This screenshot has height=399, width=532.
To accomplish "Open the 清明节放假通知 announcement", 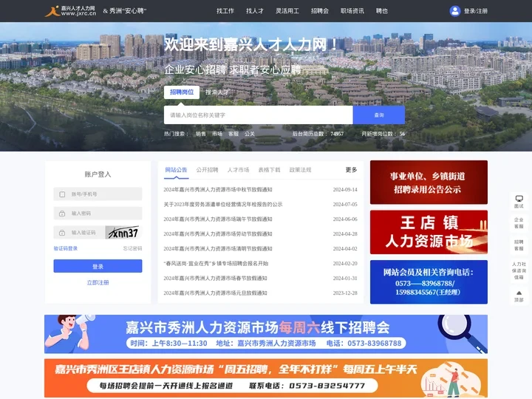I will [x=218, y=249].
